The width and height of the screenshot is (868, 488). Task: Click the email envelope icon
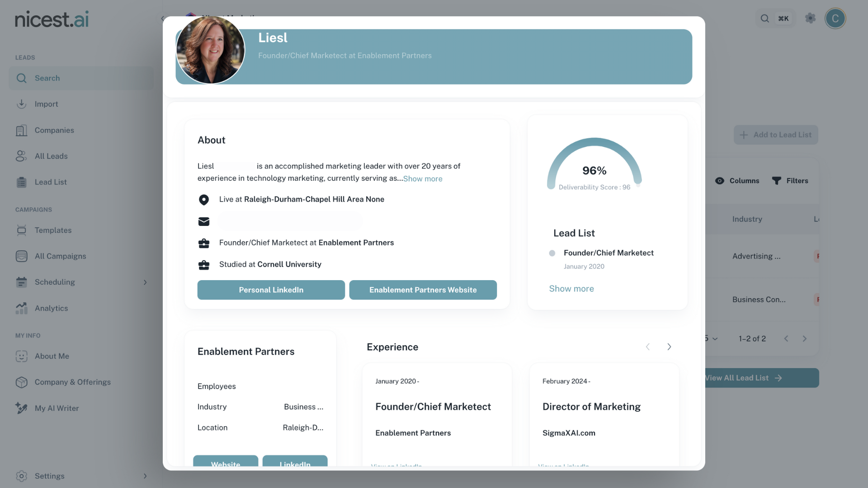(x=204, y=221)
